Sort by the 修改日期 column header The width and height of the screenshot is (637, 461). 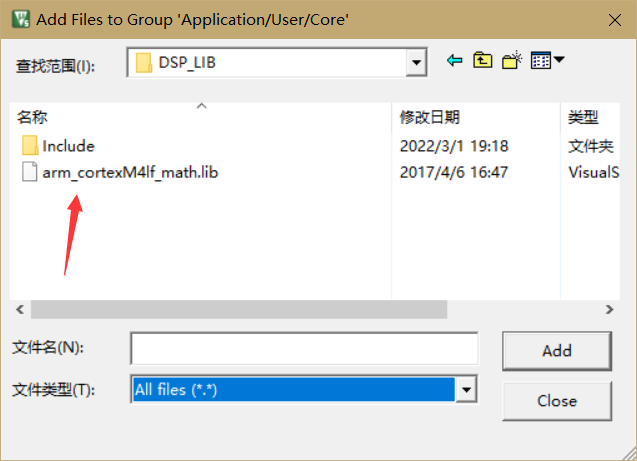point(476,117)
